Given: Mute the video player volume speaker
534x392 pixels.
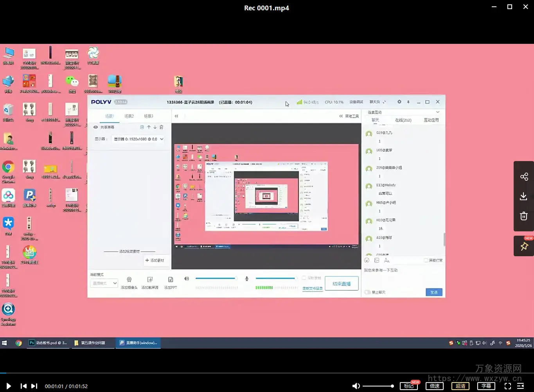Looking at the screenshot, I should tap(356, 386).
